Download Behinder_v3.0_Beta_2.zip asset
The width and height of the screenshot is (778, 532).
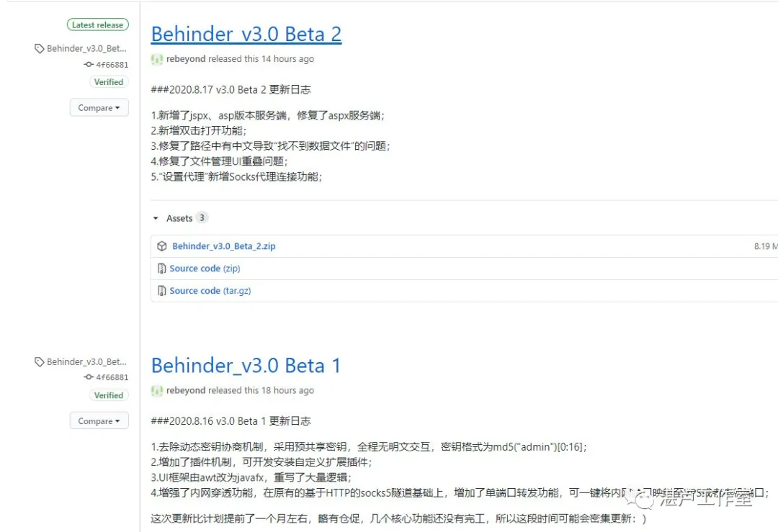click(223, 246)
